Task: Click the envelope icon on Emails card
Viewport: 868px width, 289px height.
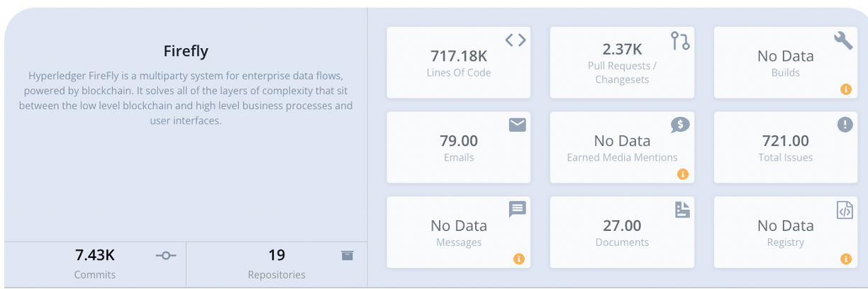Action: pyautogui.click(x=518, y=125)
